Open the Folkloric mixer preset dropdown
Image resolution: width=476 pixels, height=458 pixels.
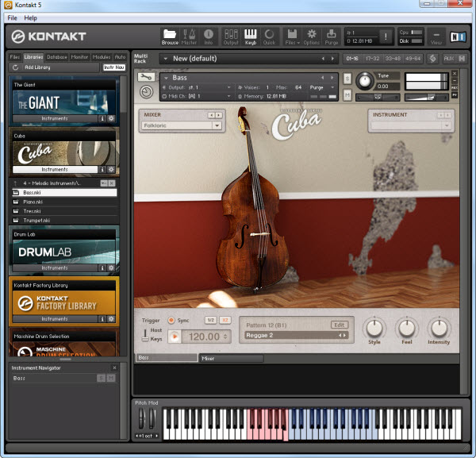click(x=217, y=125)
